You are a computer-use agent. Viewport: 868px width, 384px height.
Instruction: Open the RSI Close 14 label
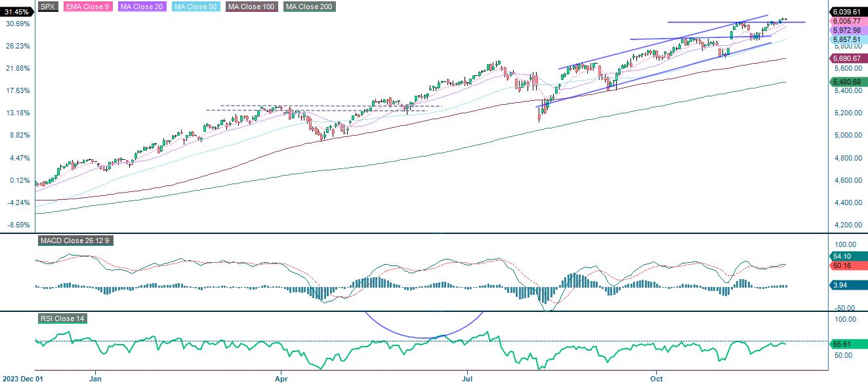[x=62, y=318]
